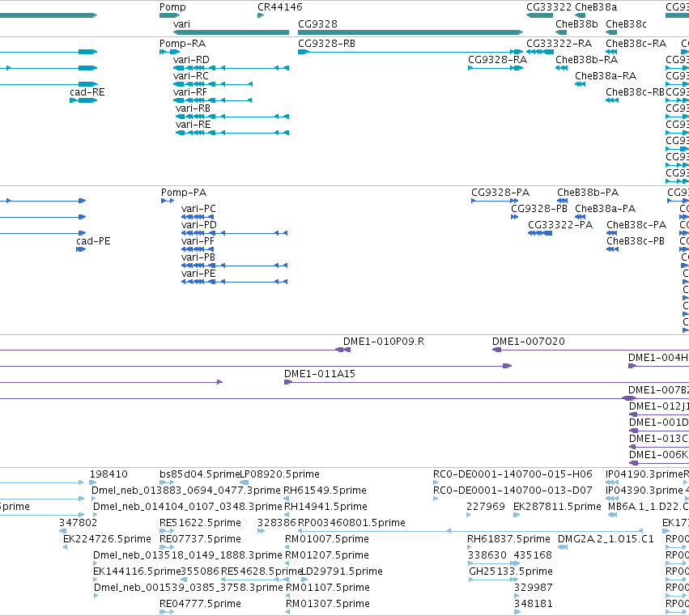The width and height of the screenshot is (689, 616).
Task: Select transcript vari-RB
Action: pyautogui.click(x=193, y=108)
